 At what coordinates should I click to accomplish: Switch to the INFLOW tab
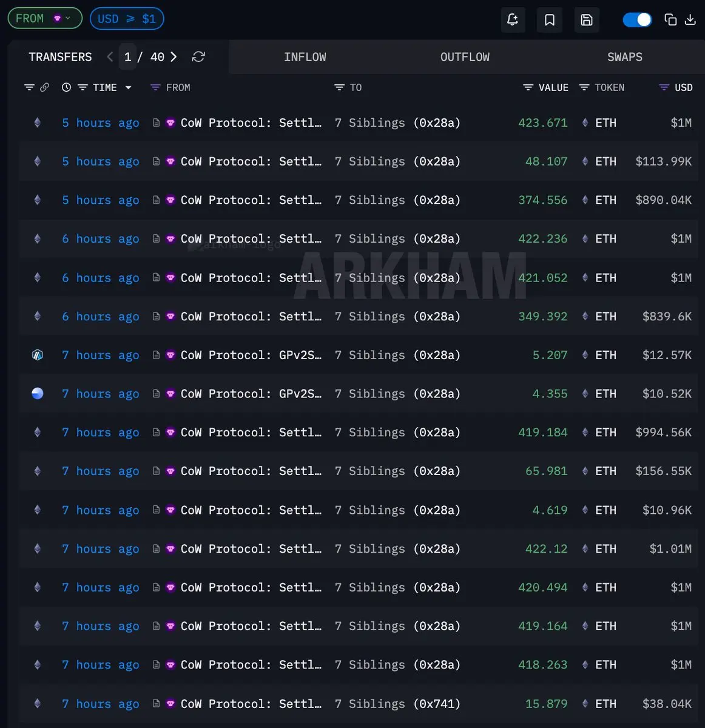tap(305, 56)
